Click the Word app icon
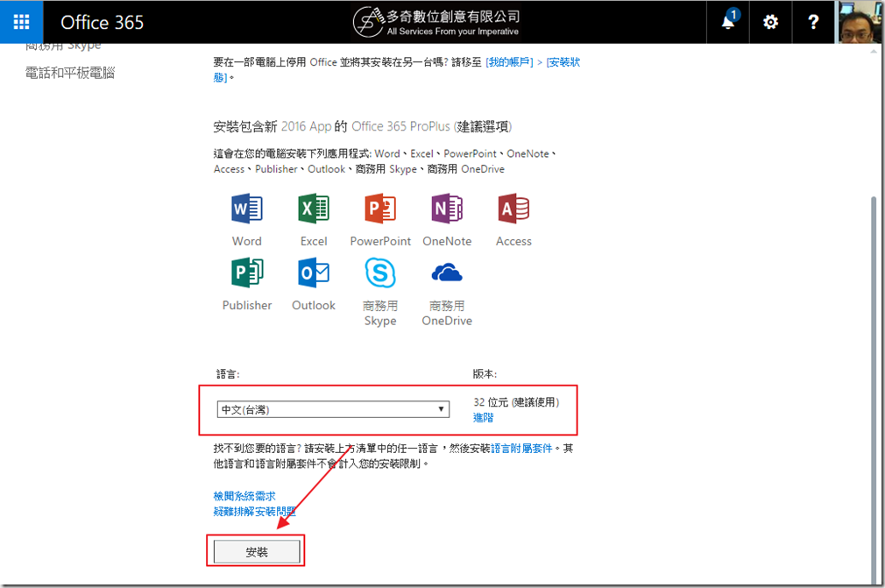The image size is (885, 588). (x=247, y=209)
